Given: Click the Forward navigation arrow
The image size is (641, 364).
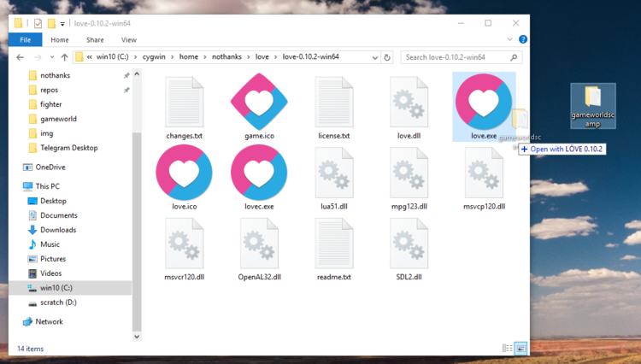Looking at the screenshot, I should click(38, 57).
